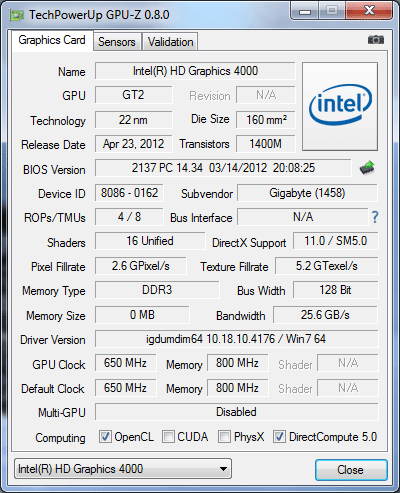The height and width of the screenshot is (493, 400).
Task: Click the GPU field showing GT2
Action: [134, 95]
